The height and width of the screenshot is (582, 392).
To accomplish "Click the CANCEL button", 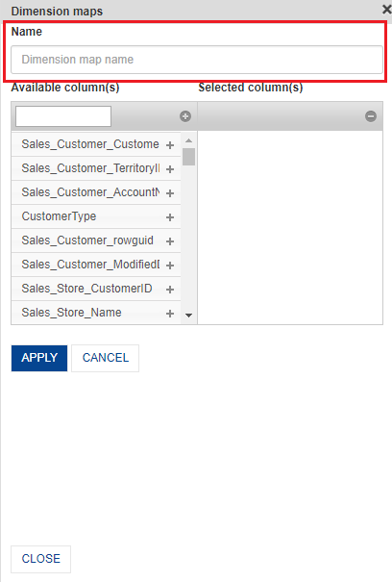I will point(106,358).
